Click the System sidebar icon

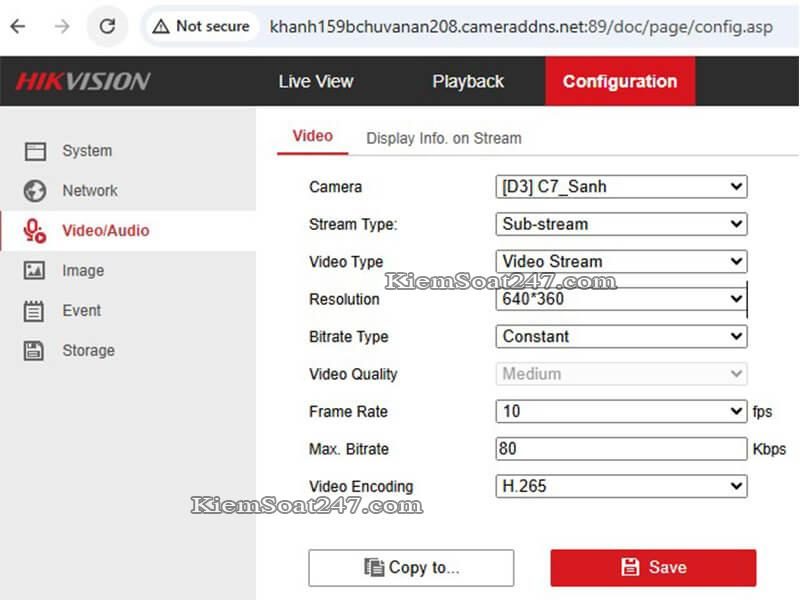[35, 151]
